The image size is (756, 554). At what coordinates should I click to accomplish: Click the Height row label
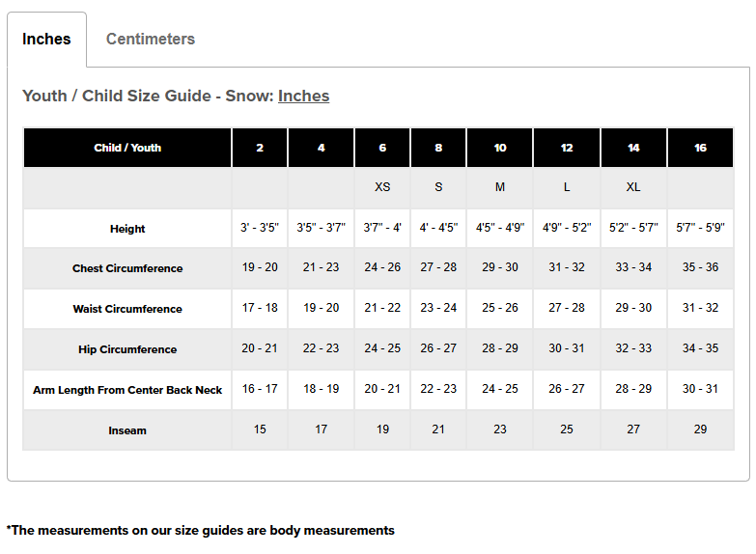click(x=127, y=229)
